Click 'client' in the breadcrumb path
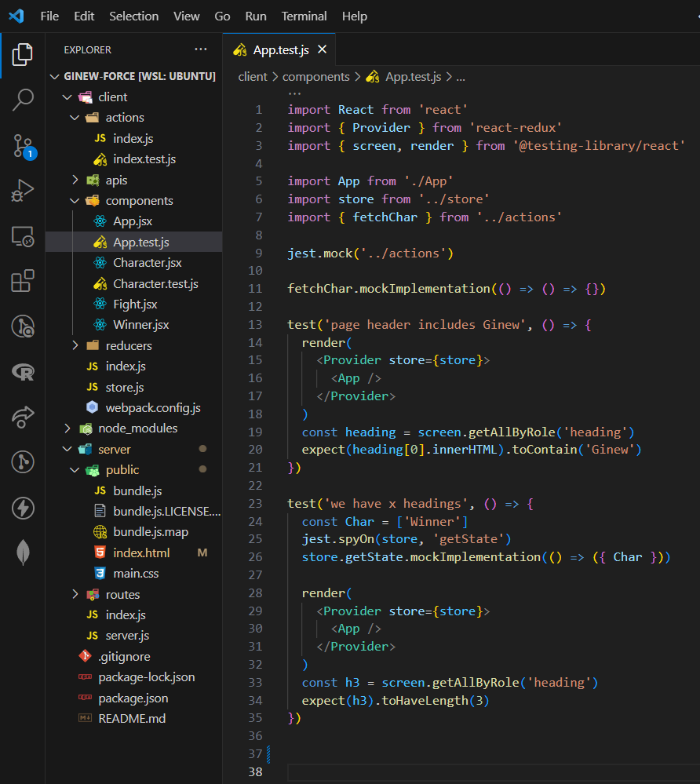This screenshot has width=700, height=784. (253, 77)
